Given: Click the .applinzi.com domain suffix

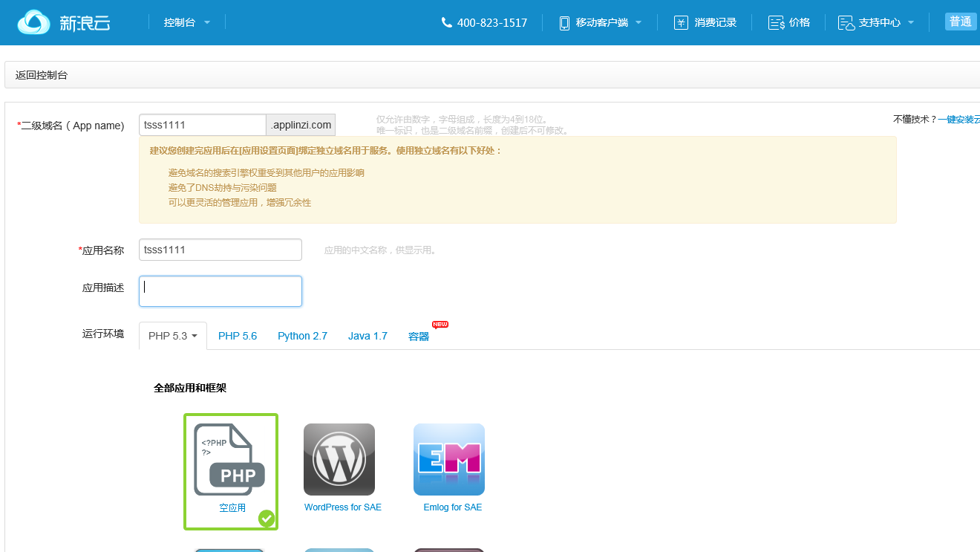Looking at the screenshot, I should click(x=301, y=125).
